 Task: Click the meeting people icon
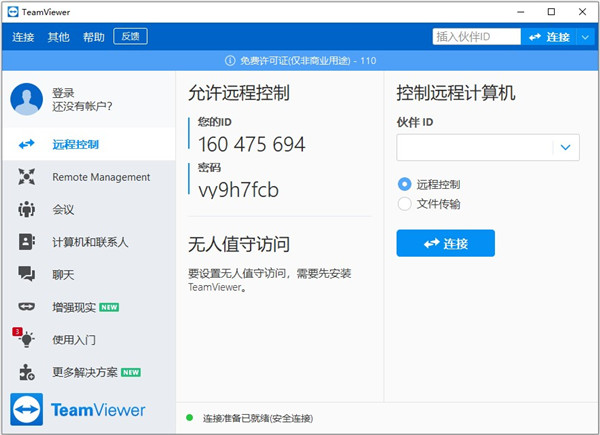(26, 209)
